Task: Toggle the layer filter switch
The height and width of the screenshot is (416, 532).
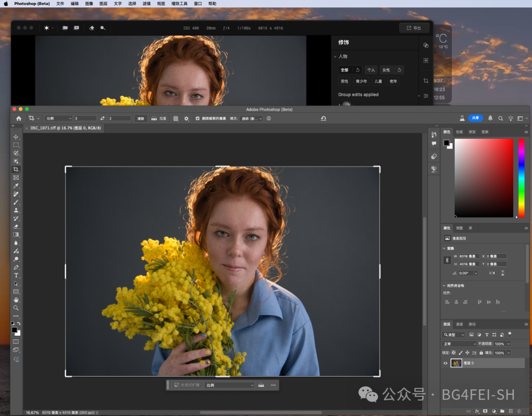Action: [510, 334]
